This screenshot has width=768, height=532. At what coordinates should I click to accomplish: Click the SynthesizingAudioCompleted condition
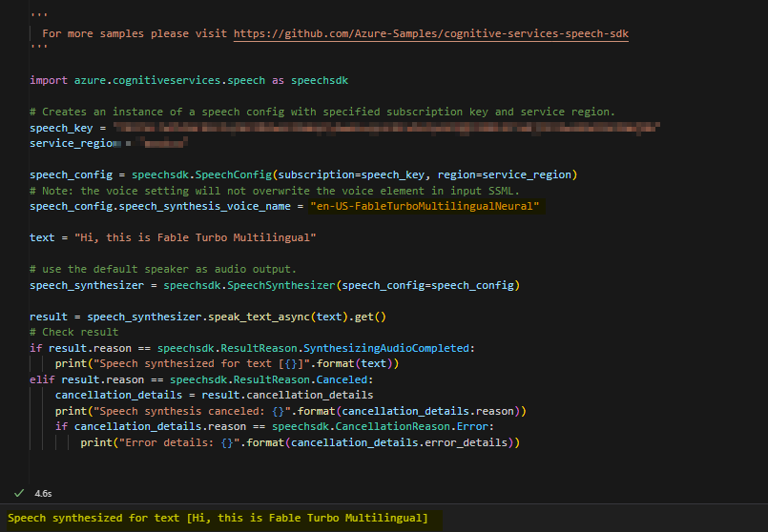(252, 348)
